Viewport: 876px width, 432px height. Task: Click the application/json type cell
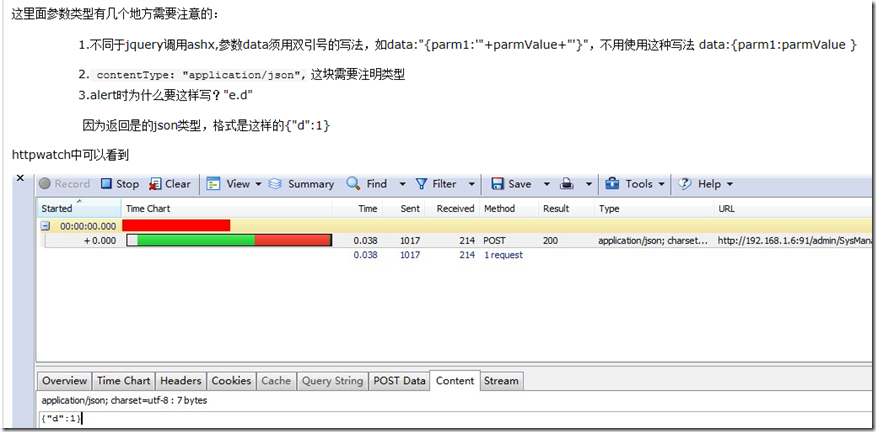click(653, 241)
